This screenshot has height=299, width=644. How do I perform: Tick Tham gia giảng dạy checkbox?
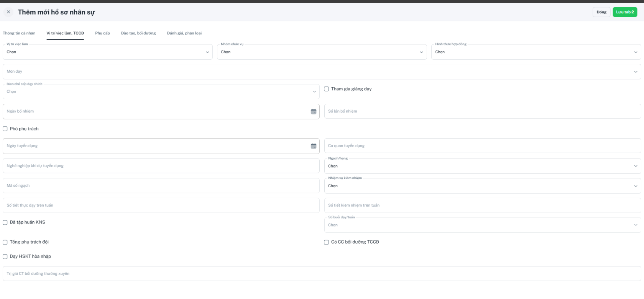click(327, 89)
